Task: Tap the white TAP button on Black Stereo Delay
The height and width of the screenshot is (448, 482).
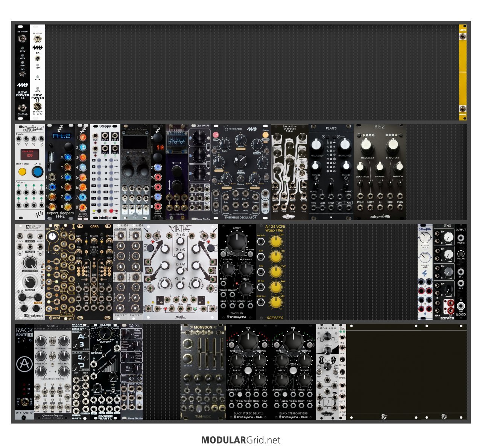Action: click(248, 371)
